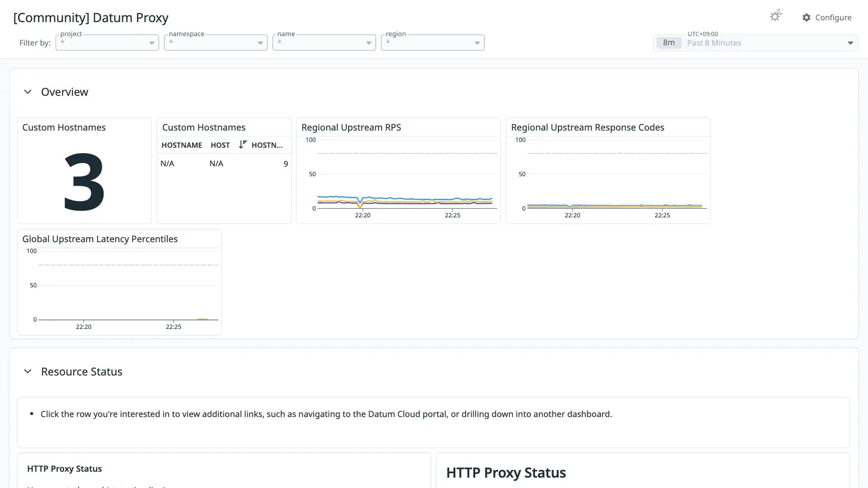Sort by the truncated HOSTN... column header

tap(267, 145)
